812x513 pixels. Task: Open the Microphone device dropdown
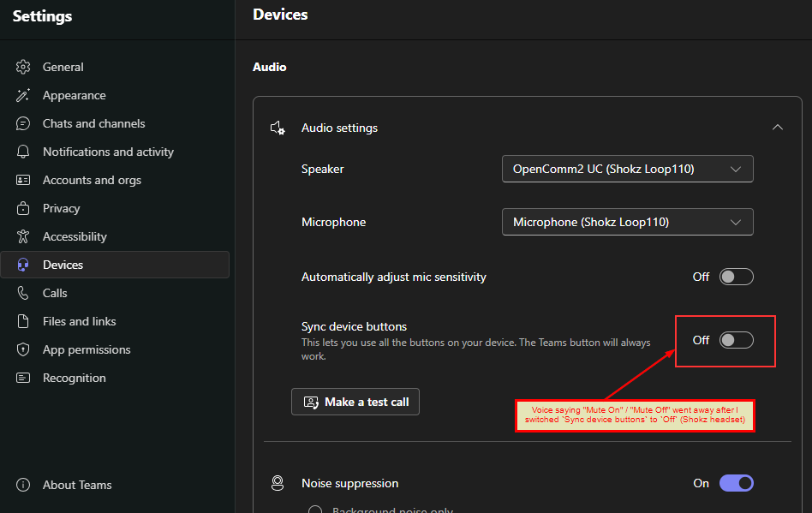[627, 222]
